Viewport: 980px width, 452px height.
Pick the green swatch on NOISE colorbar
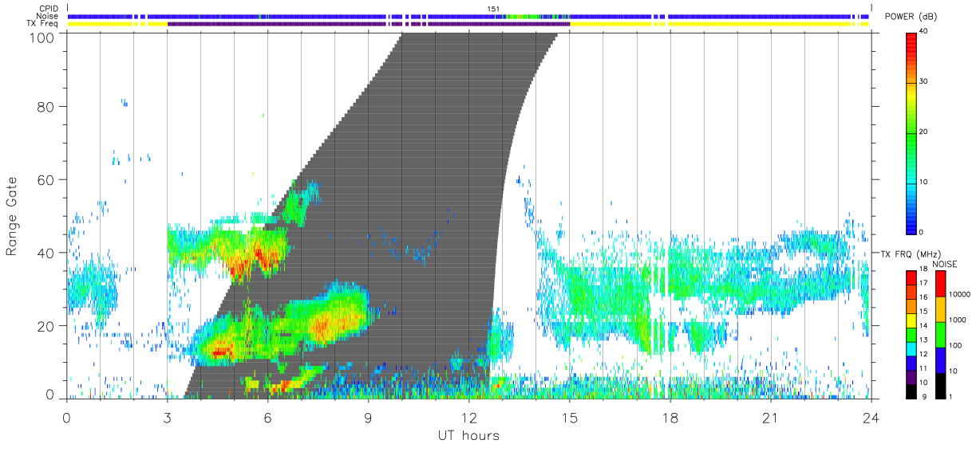[x=939, y=335]
